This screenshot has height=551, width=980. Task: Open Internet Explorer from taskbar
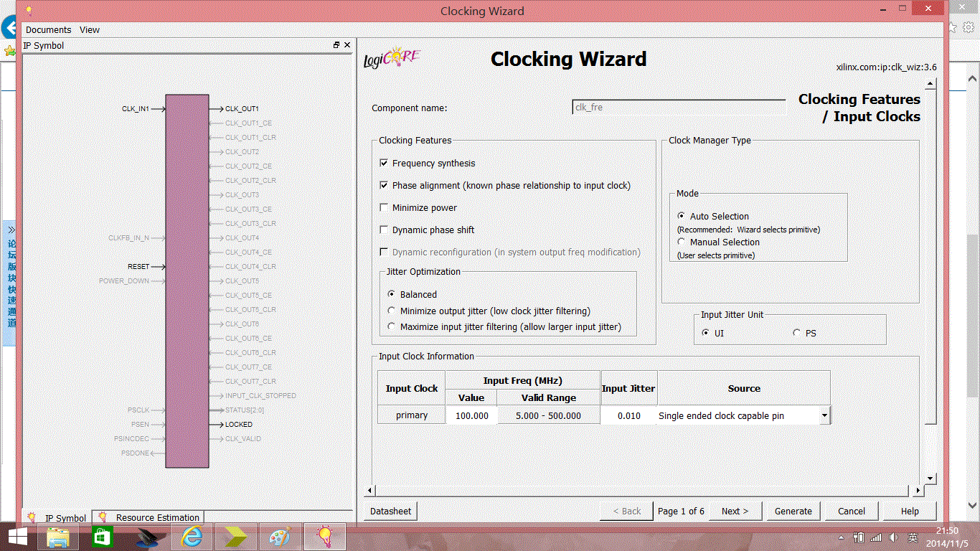(x=192, y=537)
